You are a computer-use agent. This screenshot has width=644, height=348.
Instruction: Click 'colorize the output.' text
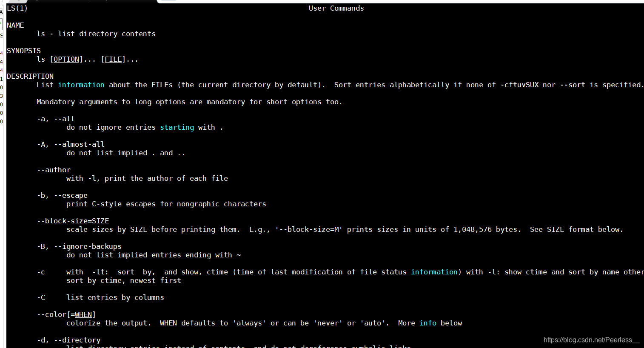click(x=109, y=323)
